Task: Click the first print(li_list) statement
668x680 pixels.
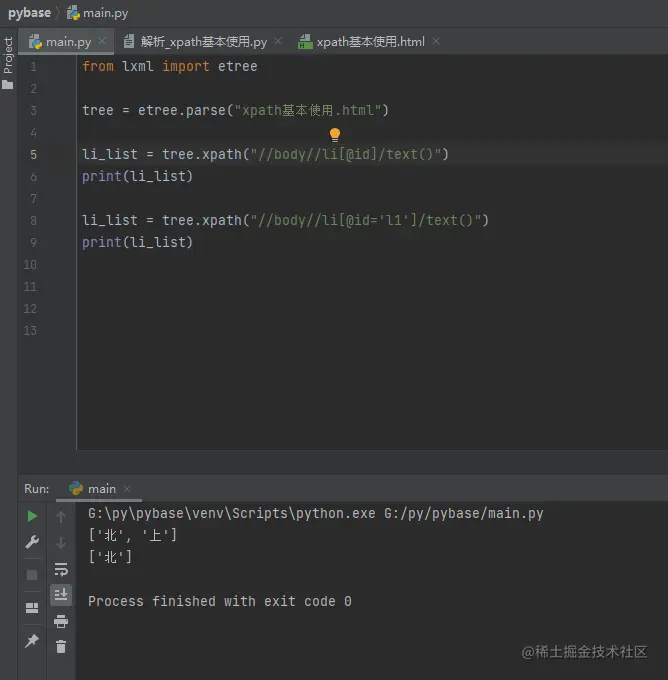Action: (137, 177)
